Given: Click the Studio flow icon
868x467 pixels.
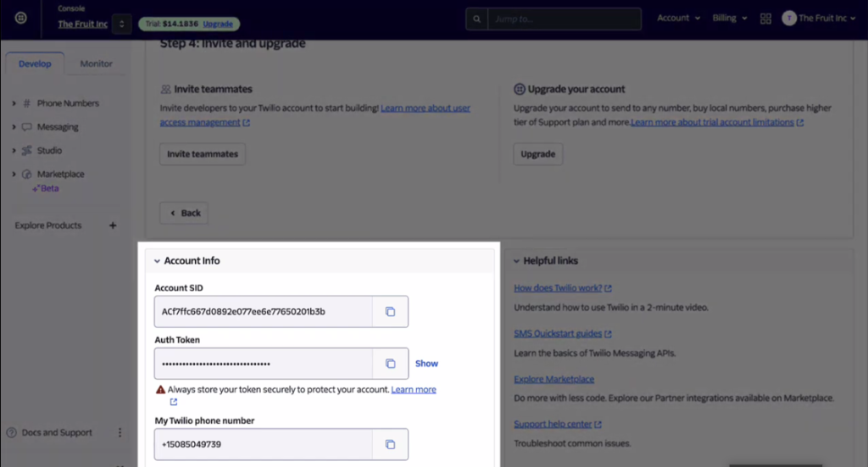Looking at the screenshot, I should (26, 151).
